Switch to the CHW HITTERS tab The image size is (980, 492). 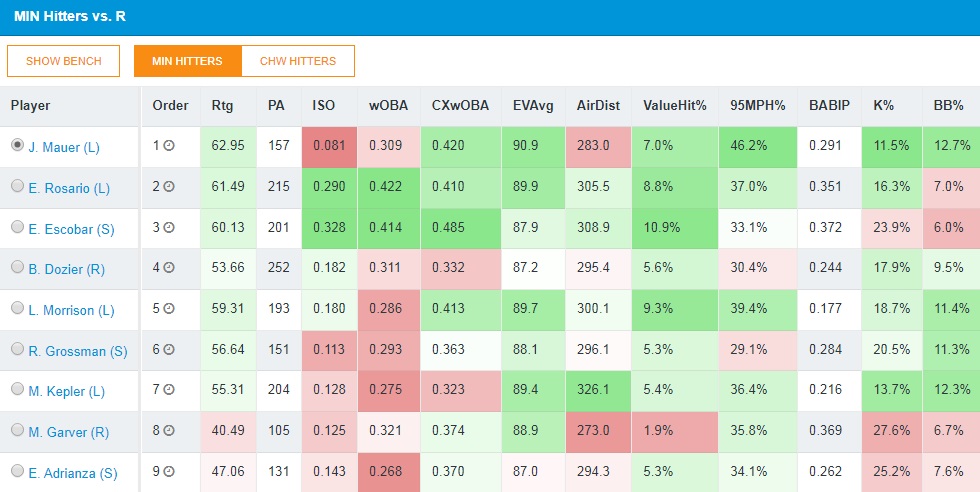[298, 61]
